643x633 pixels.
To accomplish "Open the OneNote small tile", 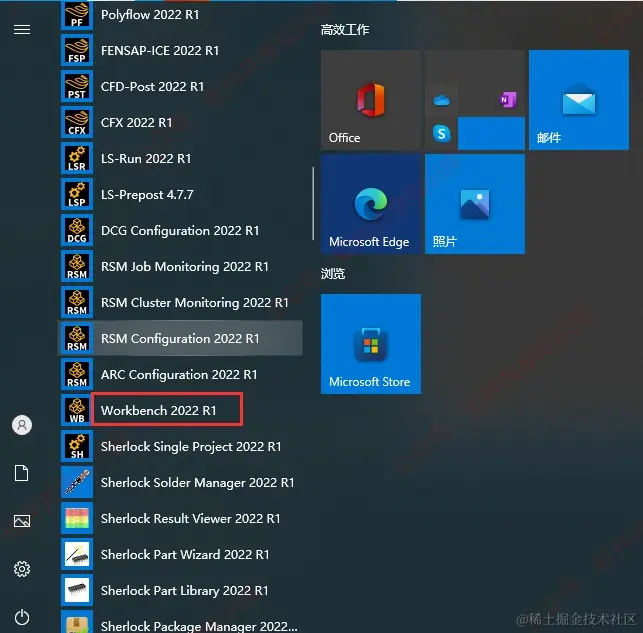I will [x=508, y=100].
